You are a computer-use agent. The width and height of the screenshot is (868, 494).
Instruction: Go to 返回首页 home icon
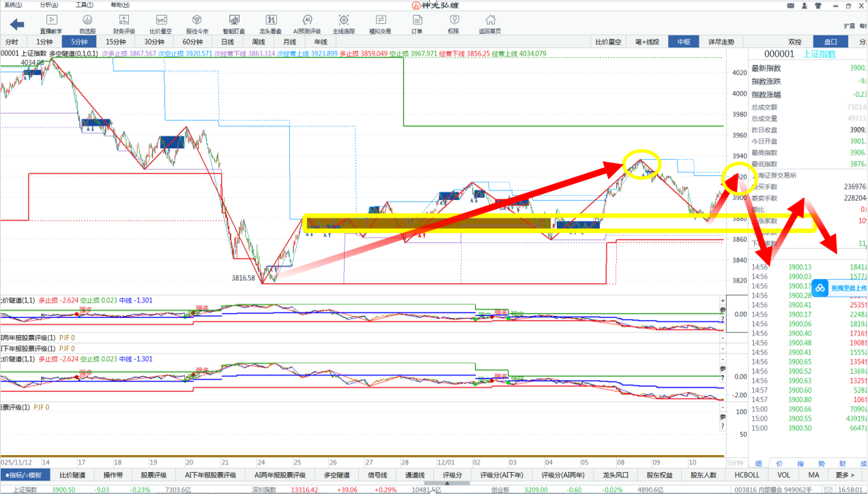coord(489,24)
